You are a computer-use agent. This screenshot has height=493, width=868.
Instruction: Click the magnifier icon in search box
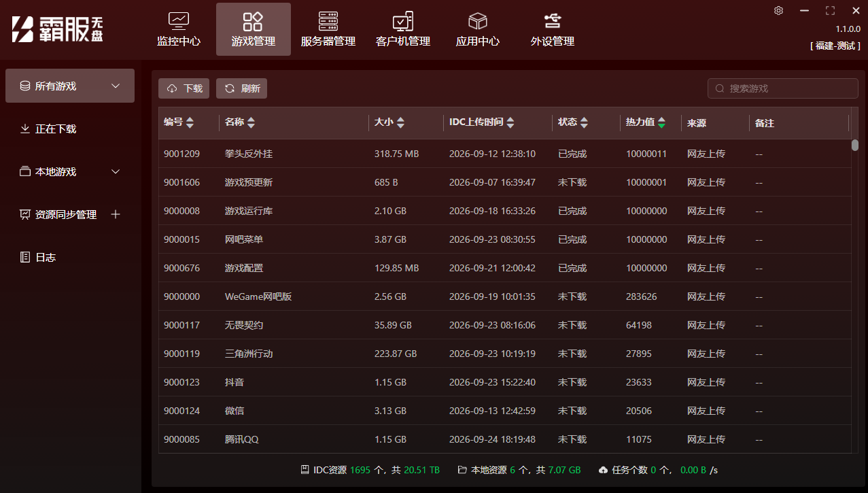[x=720, y=88]
